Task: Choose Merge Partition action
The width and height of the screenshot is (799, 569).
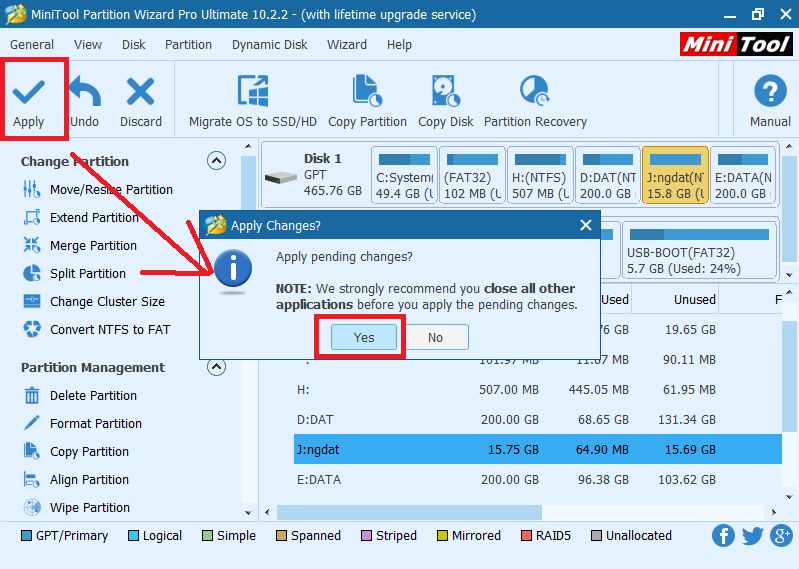Action: click(x=80, y=246)
